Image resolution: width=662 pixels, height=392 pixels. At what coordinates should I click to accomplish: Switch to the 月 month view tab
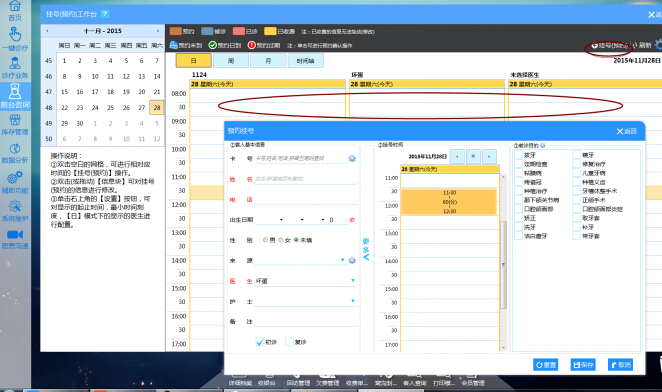pos(268,61)
